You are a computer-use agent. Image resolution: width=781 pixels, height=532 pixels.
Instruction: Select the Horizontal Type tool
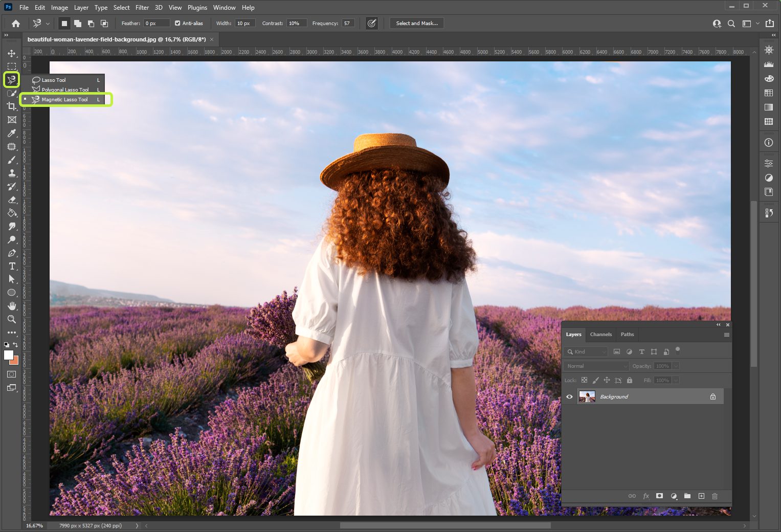click(12, 266)
